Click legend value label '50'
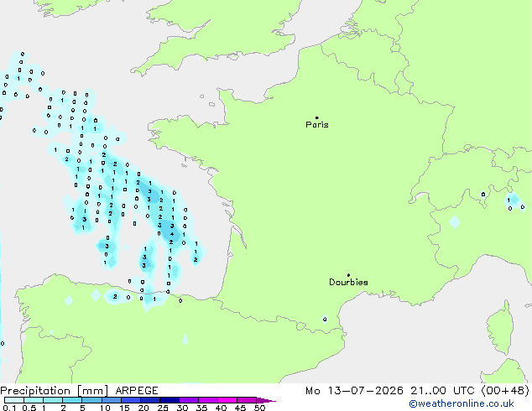Viewport: 532px width, 411px height. 259,408
